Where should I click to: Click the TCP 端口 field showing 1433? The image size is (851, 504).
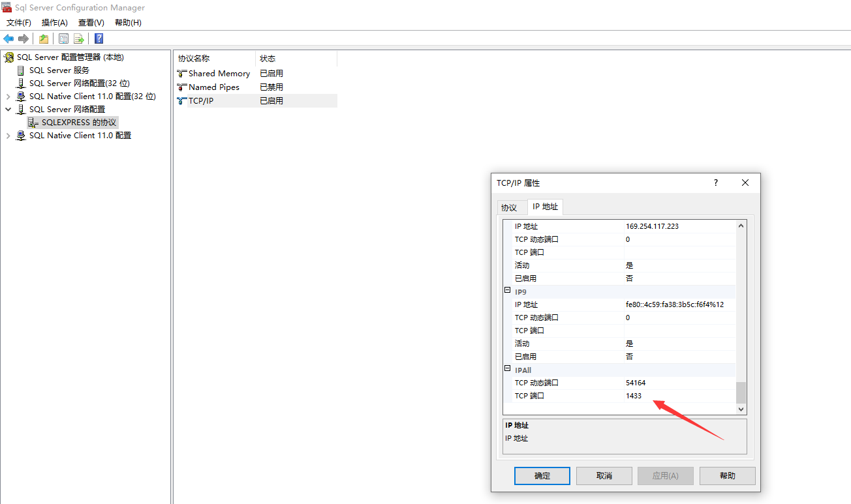click(653, 396)
